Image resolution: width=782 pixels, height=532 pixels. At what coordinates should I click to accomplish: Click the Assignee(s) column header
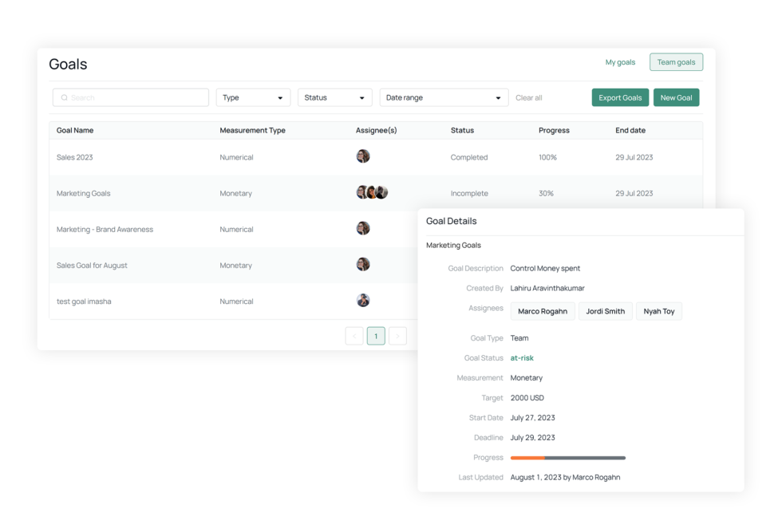[x=376, y=130]
